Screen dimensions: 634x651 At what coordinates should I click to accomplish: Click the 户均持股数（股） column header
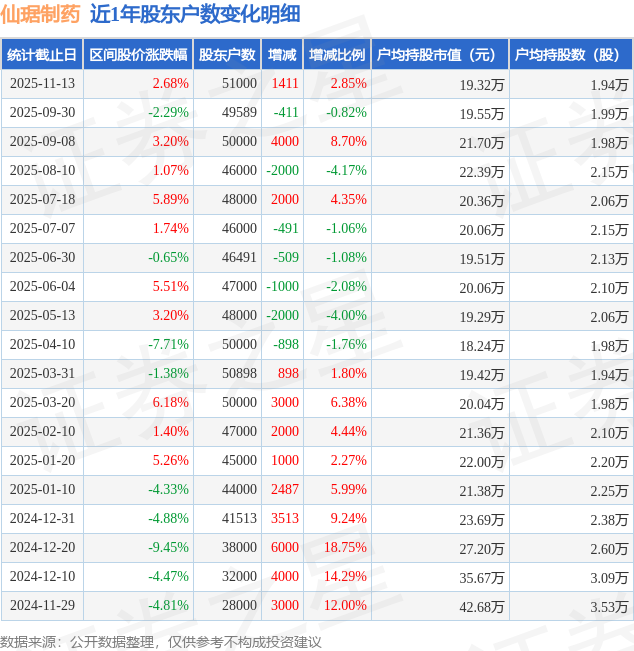(570, 55)
